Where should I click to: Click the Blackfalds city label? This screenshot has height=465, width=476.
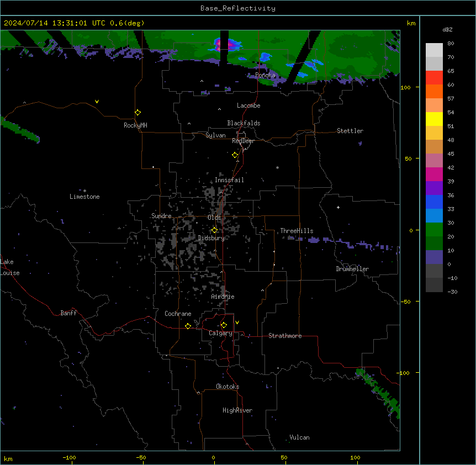tap(244, 123)
